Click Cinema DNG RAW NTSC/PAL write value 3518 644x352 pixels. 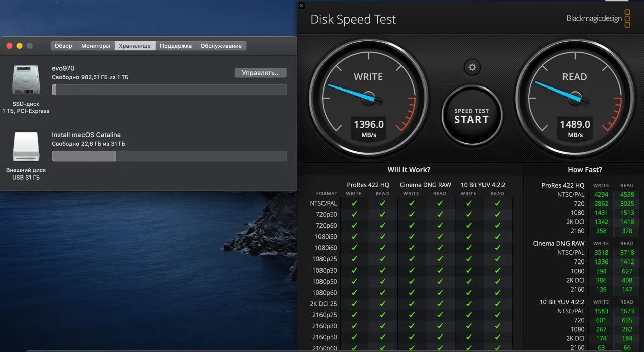601,253
